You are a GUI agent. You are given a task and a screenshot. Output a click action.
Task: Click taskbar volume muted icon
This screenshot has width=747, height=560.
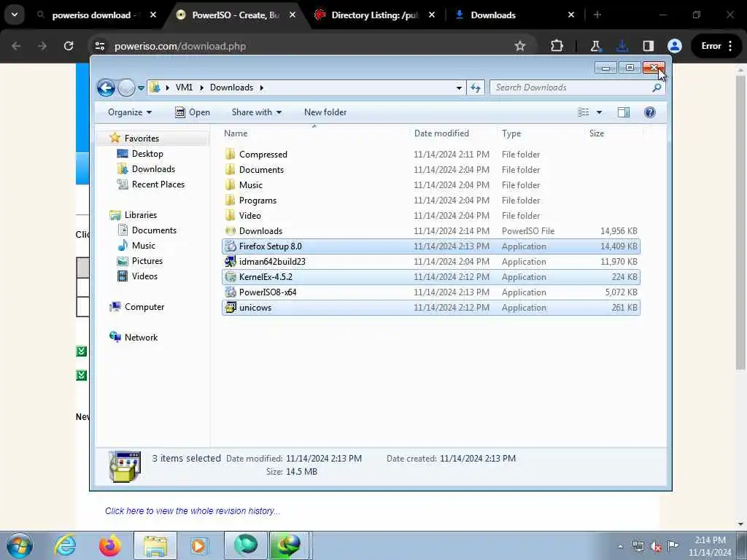[x=656, y=547]
